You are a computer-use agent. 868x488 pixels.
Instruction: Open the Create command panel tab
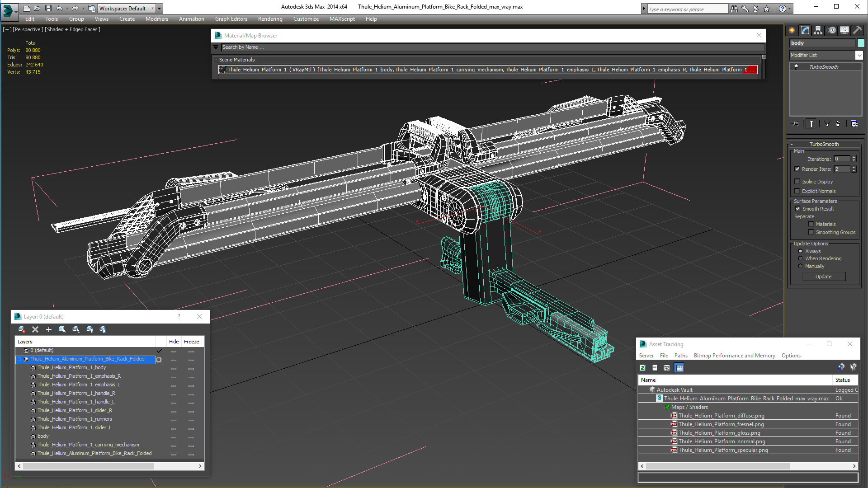click(x=792, y=30)
